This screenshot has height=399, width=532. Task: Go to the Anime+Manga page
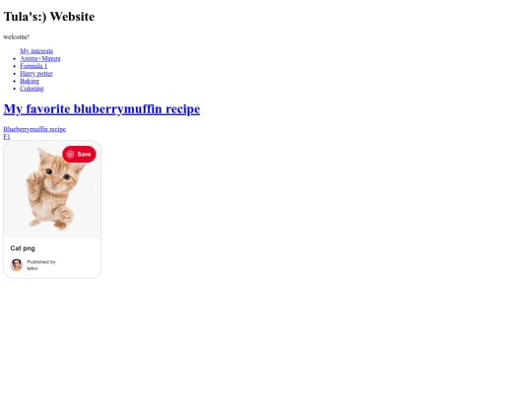40,58
